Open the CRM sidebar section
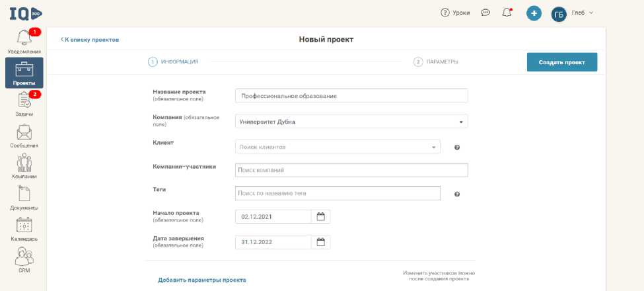This screenshot has width=644, height=291. tap(24, 260)
